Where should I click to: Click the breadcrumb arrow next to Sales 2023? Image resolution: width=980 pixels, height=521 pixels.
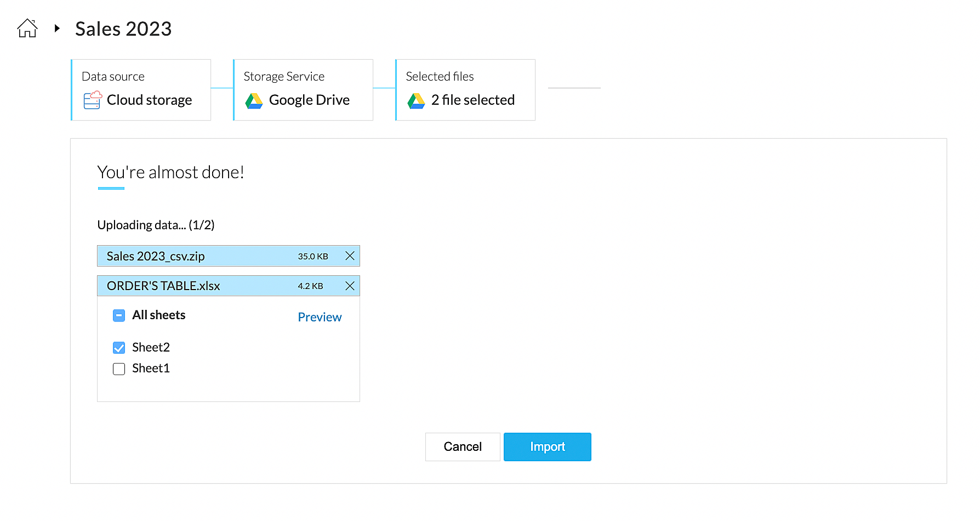(x=57, y=28)
